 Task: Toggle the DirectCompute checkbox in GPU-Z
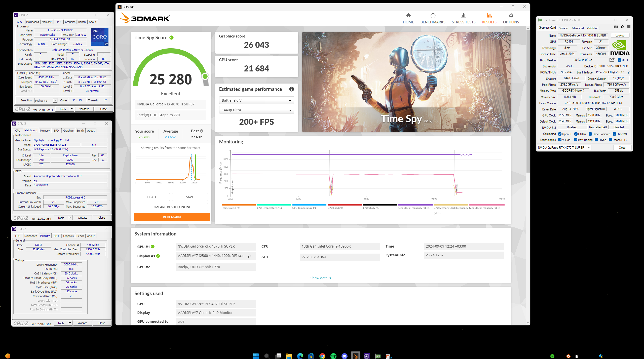coord(590,134)
